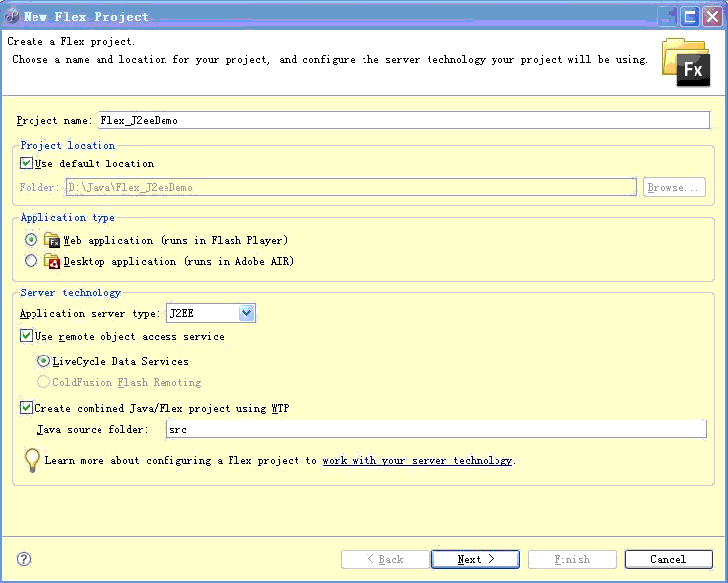Screen dimensions: 728x583
Task: Click into Project name field
Action: click(404, 121)
